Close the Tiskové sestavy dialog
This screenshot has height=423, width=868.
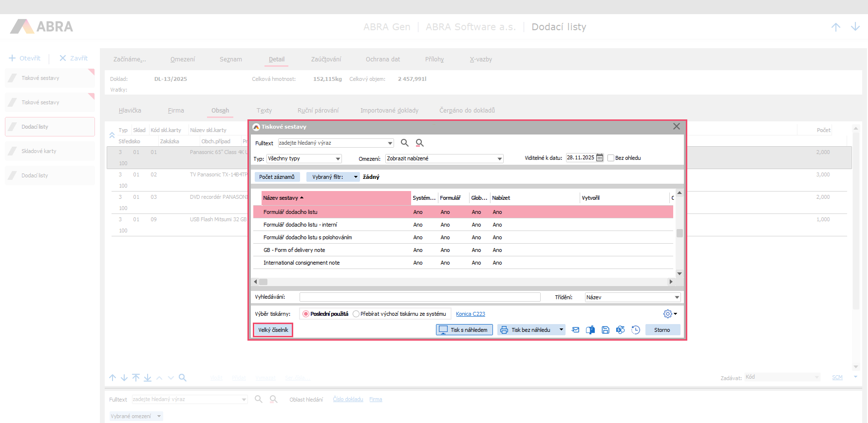(677, 126)
